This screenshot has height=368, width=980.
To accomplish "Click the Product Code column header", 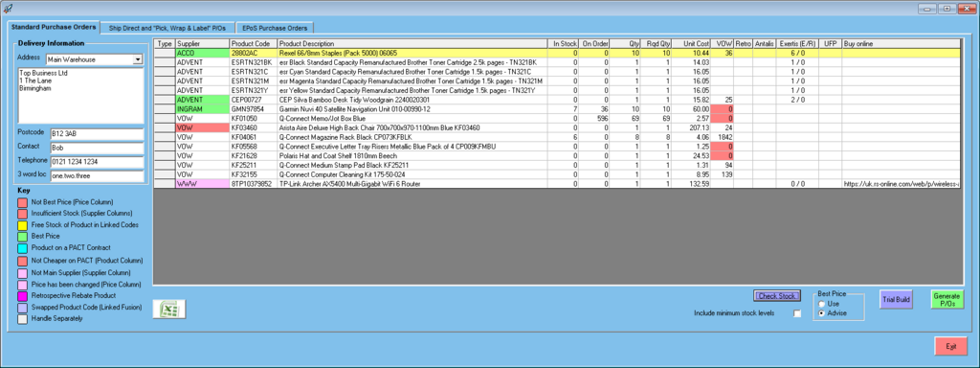I will pos(253,44).
